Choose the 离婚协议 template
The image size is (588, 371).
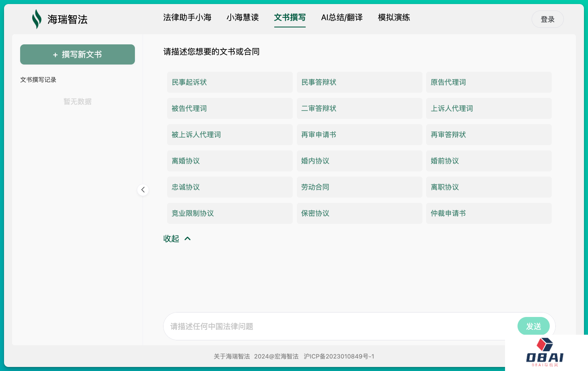230,161
